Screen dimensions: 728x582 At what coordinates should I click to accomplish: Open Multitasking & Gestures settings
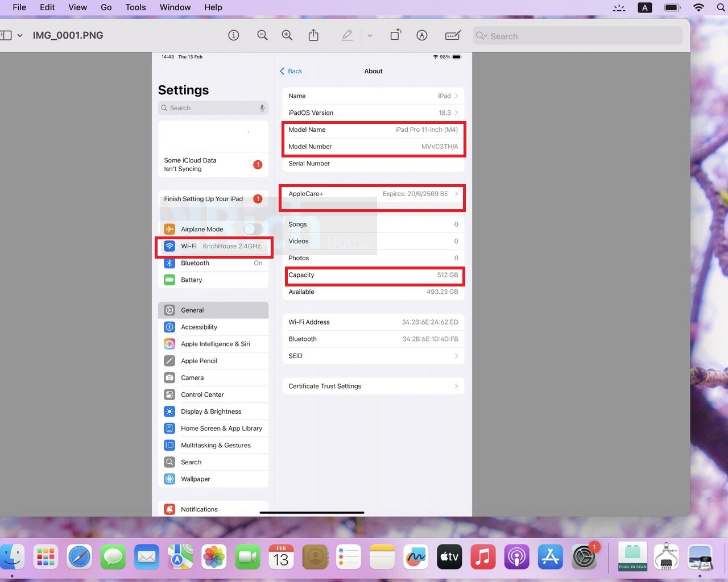click(213, 446)
